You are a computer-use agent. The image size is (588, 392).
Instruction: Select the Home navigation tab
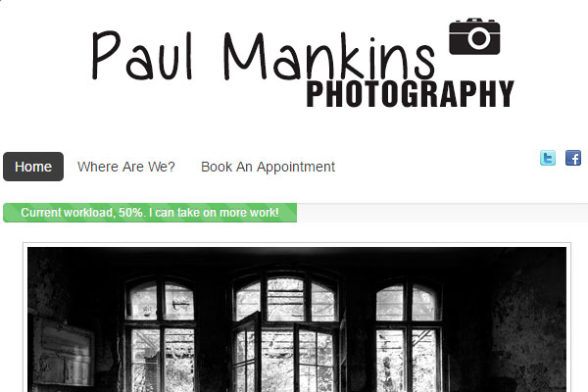pyautogui.click(x=33, y=167)
